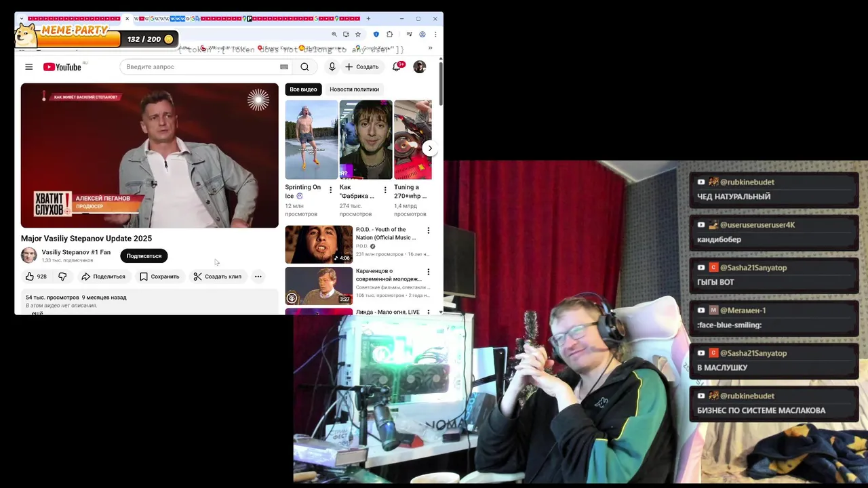Click chat username @useruseruseruser4K

[757, 224]
